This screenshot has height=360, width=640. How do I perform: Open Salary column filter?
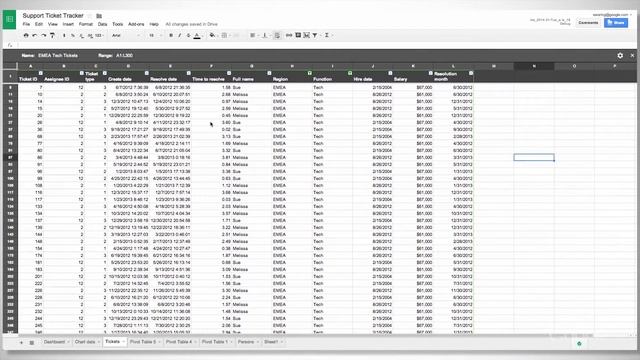coord(430,73)
